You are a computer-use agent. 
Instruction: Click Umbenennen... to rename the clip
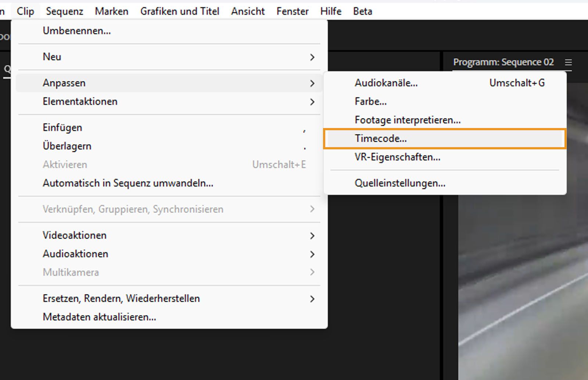(x=76, y=31)
